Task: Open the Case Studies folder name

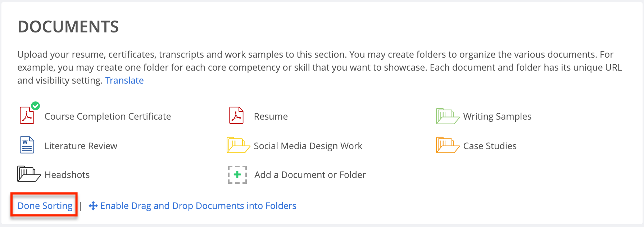Action: tap(490, 146)
